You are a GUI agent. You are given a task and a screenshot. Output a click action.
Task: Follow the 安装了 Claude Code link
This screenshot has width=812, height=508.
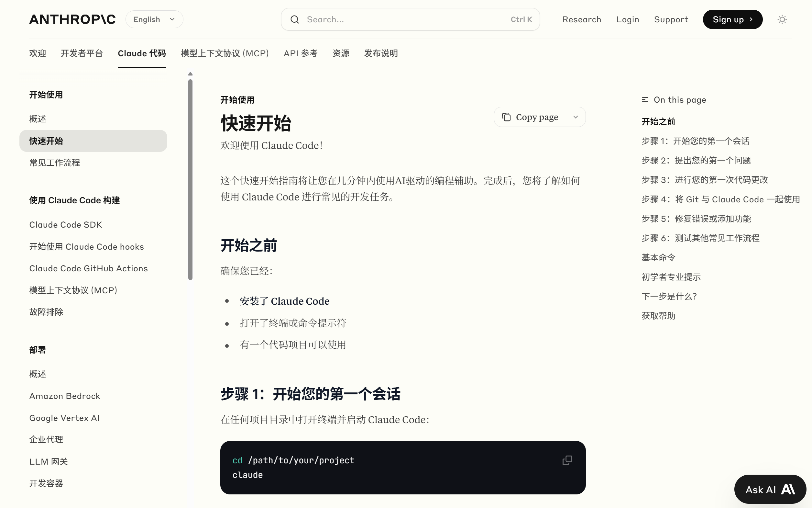284,301
